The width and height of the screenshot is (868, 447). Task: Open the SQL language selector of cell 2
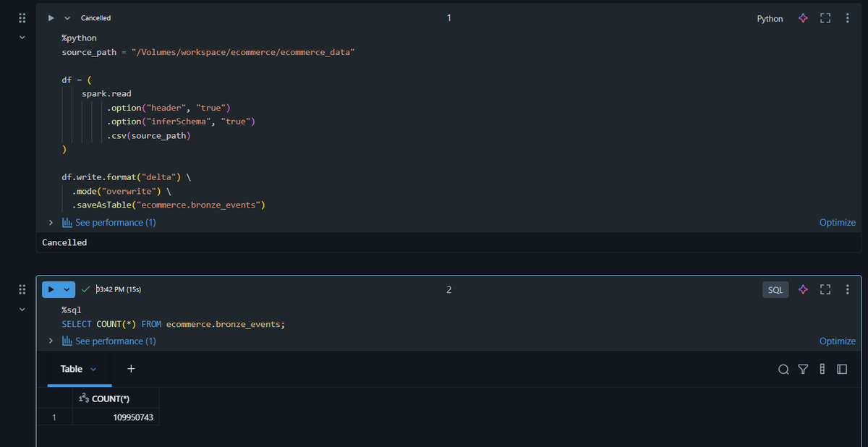(775, 289)
